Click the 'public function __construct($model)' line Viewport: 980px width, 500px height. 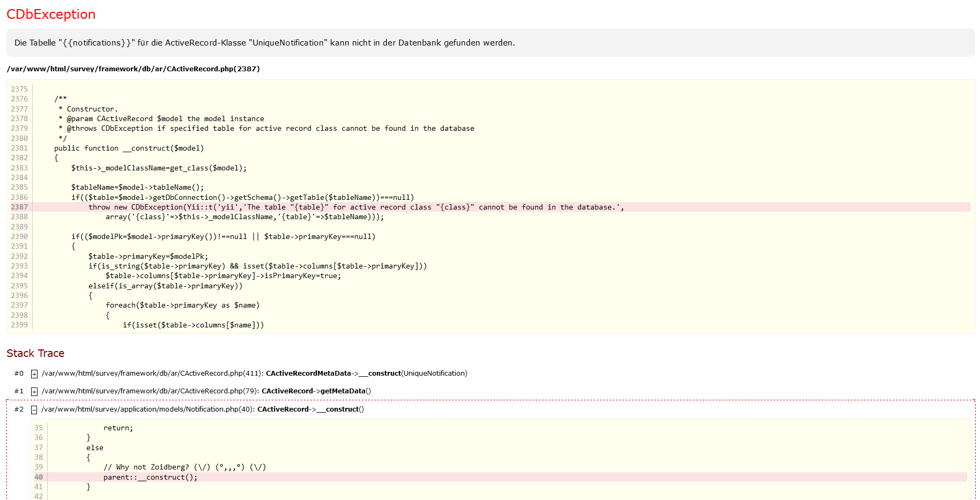click(x=129, y=148)
